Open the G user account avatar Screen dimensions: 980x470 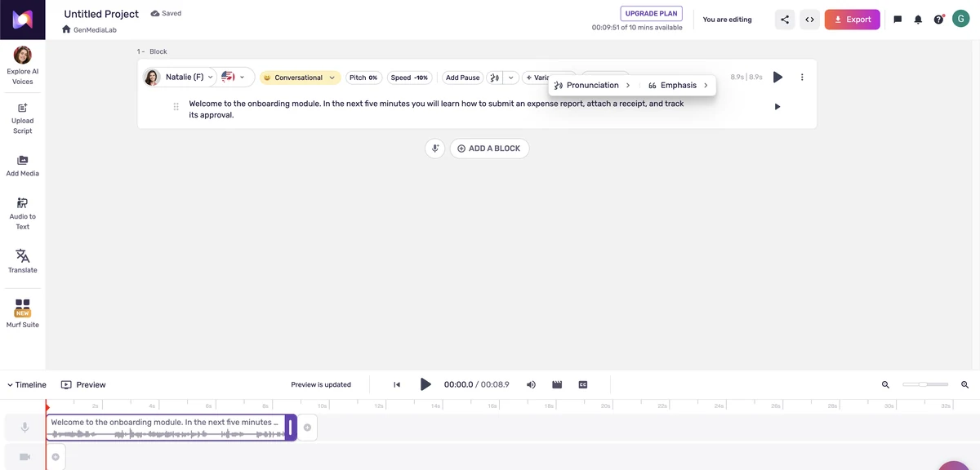coord(960,20)
